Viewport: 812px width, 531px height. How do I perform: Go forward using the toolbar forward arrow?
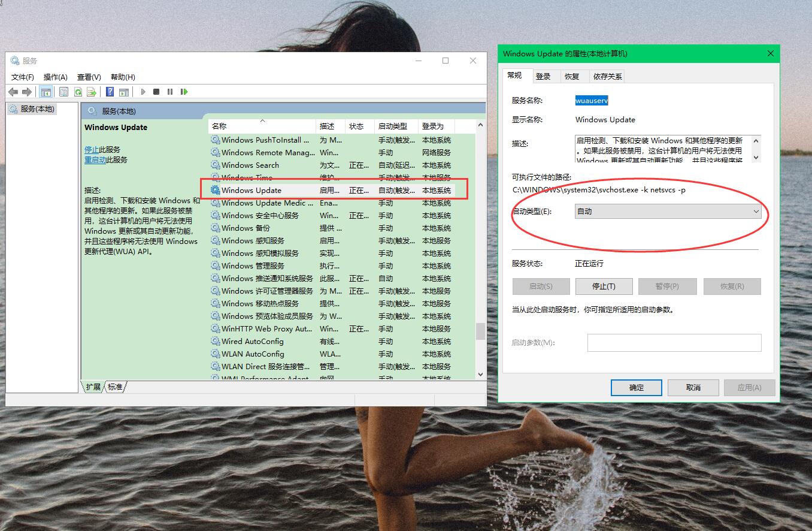pyautogui.click(x=27, y=92)
